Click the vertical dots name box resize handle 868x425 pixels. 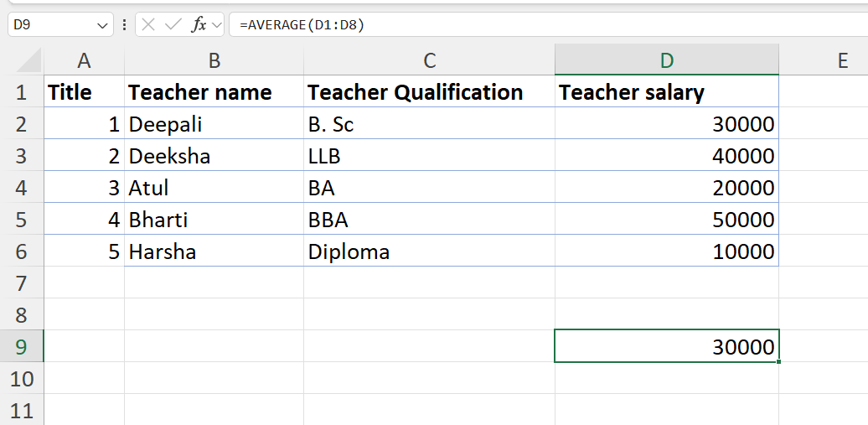tap(125, 25)
